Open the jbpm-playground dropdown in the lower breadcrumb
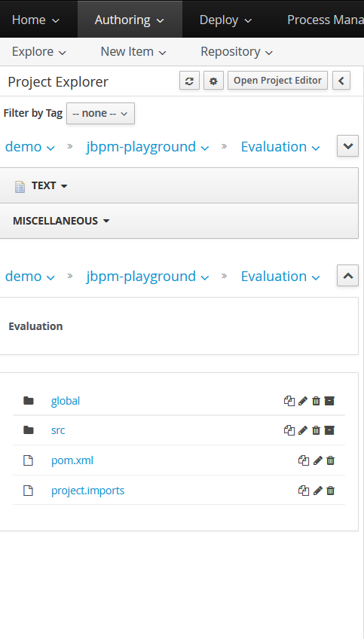 pos(148,277)
